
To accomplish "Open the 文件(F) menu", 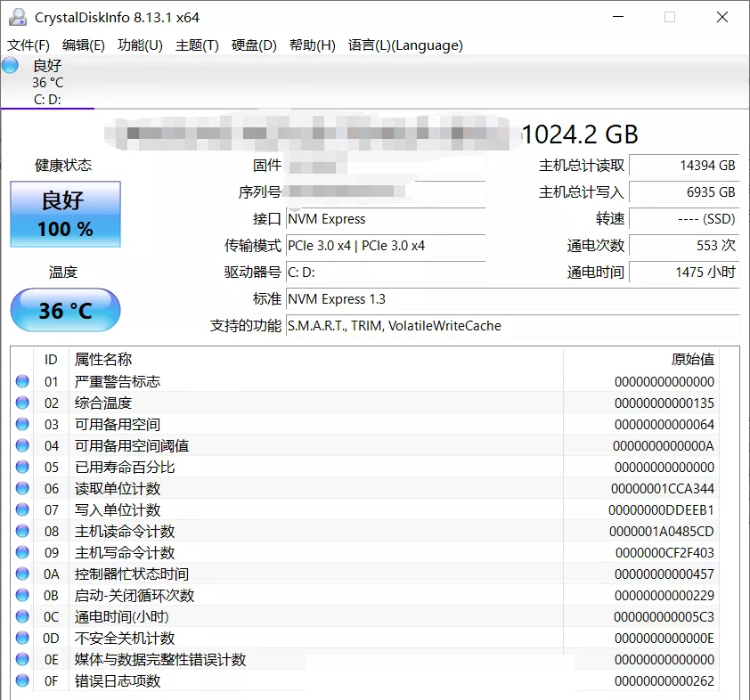I will pyautogui.click(x=29, y=45).
